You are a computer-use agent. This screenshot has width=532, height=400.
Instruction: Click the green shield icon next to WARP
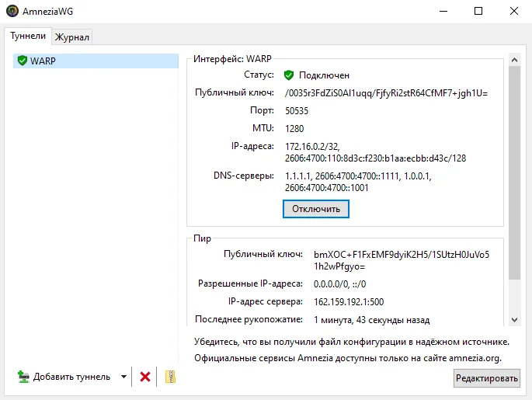23,61
